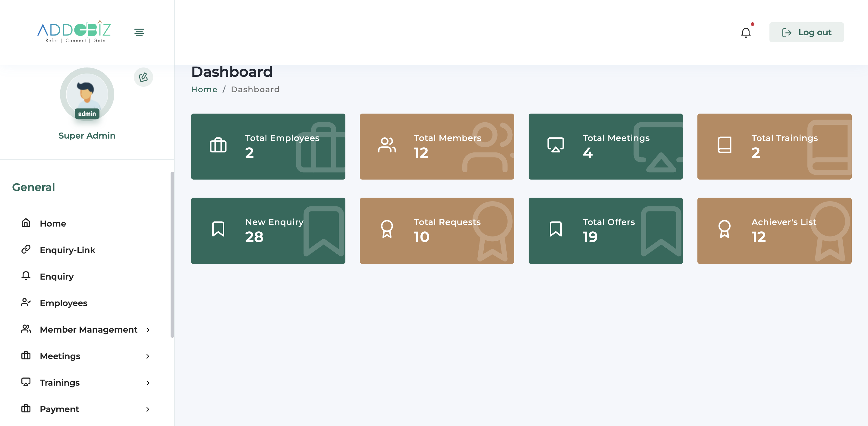
Task: Click the briefcase icon on Total Employees card
Action: pyautogui.click(x=218, y=146)
